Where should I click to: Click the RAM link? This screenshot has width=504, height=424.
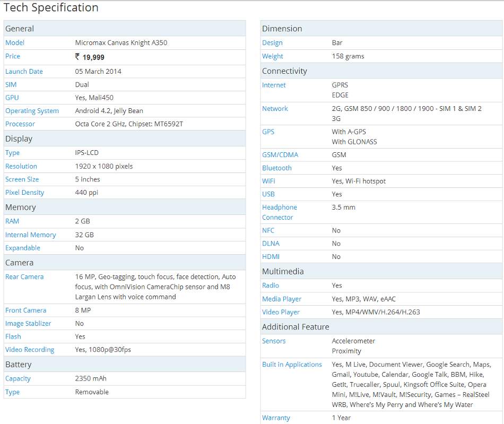coord(12,221)
